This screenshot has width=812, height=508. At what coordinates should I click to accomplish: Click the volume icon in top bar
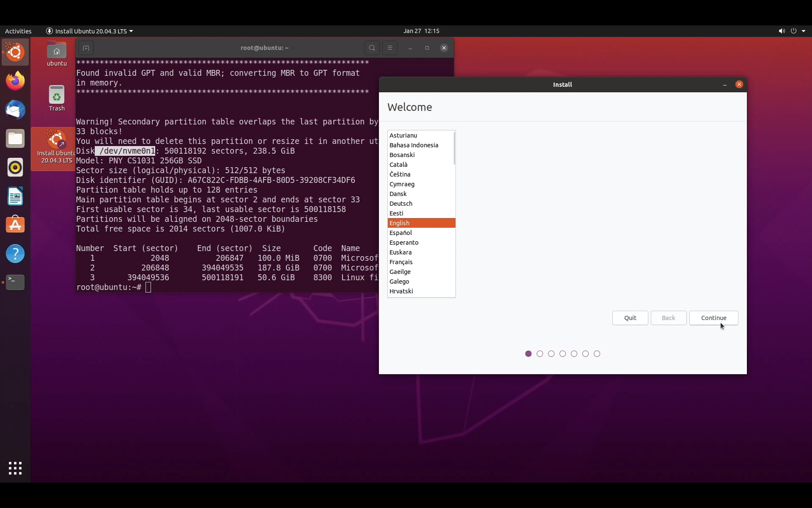point(782,31)
